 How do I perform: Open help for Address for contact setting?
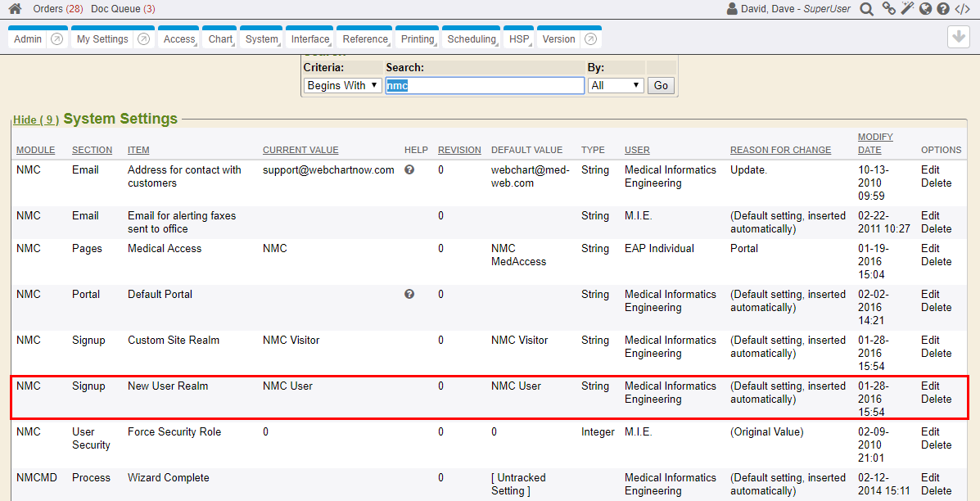pos(409,170)
